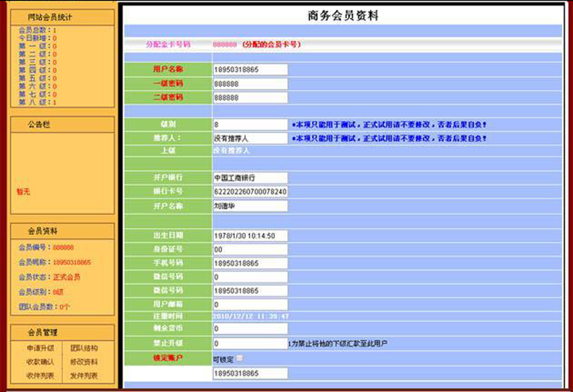Viewport: 573px width, 392px height.
Task: Click the unlabeled field under the 锁定账户 row
Action: coord(250,373)
